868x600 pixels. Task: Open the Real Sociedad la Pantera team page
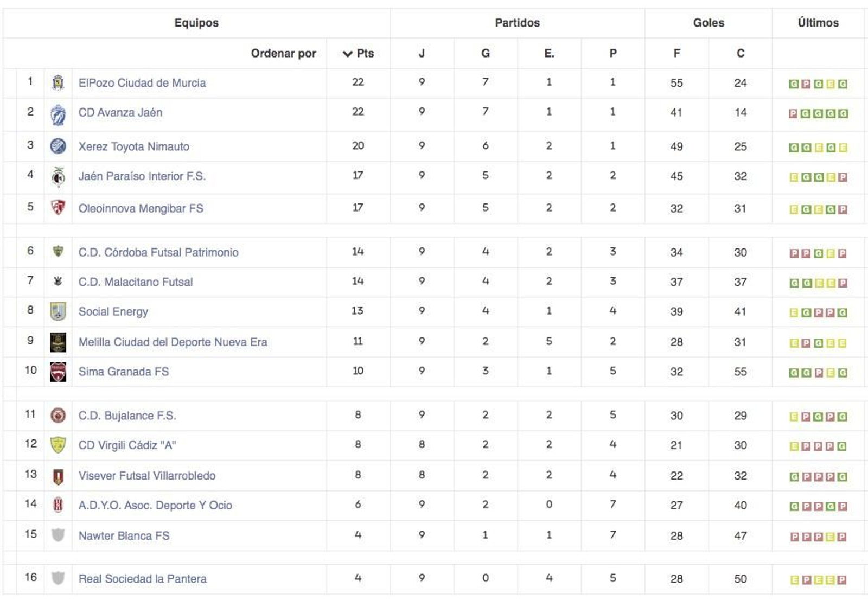tap(143, 579)
